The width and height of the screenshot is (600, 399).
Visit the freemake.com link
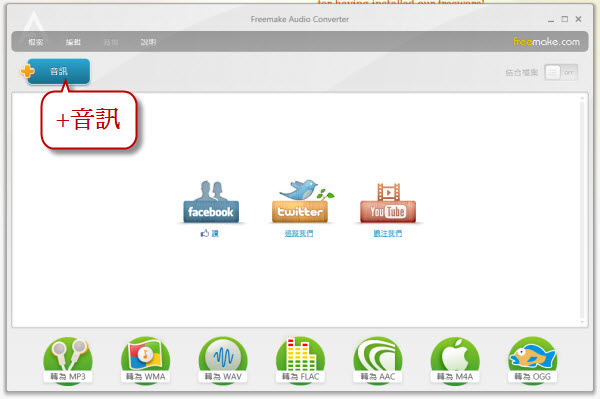point(546,41)
